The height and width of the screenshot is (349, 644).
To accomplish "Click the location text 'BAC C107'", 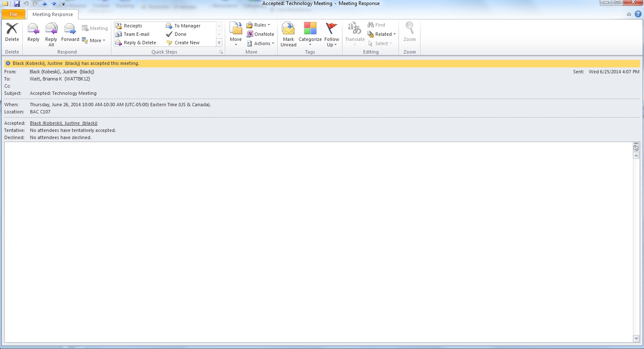I will (40, 112).
